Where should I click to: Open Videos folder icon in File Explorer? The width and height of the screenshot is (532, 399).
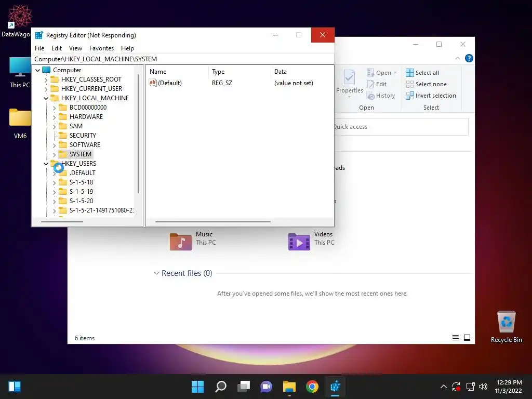[x=299, y=242]
